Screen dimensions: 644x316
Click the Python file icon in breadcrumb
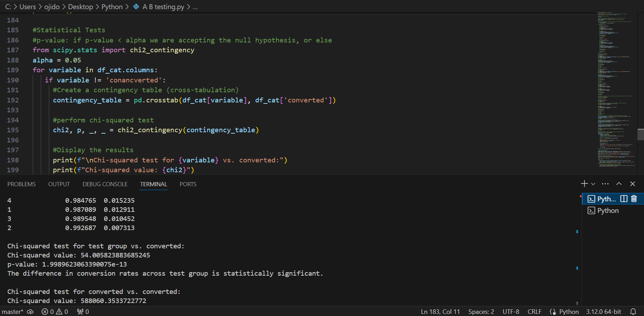[x=136, y=7]
